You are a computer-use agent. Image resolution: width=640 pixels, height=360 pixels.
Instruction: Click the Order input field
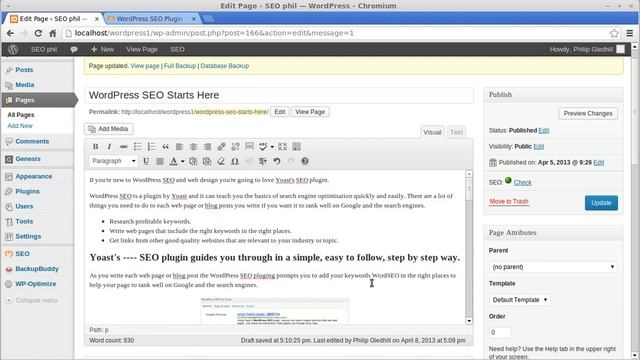[x=500, y=332]
